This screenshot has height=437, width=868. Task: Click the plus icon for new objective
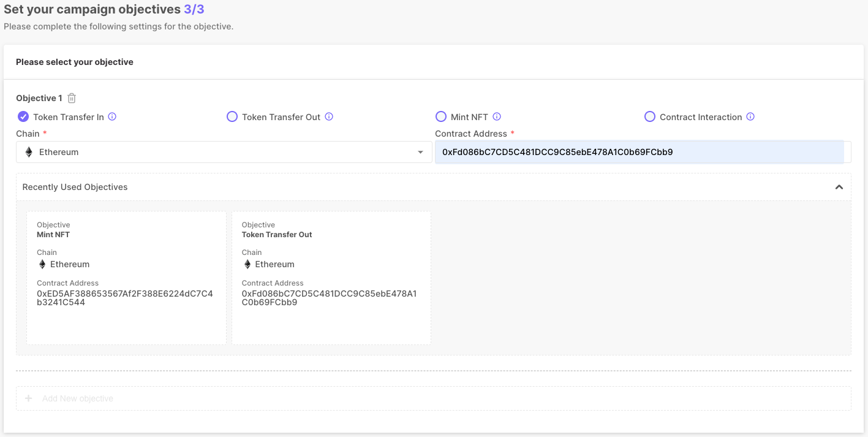28,398
